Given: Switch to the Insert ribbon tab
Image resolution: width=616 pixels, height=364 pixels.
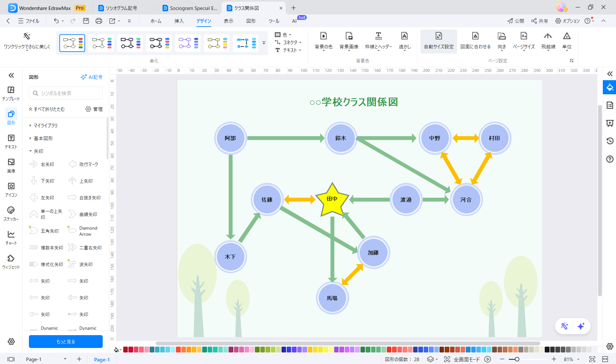Looking at the screenshot, I should 179,21.
